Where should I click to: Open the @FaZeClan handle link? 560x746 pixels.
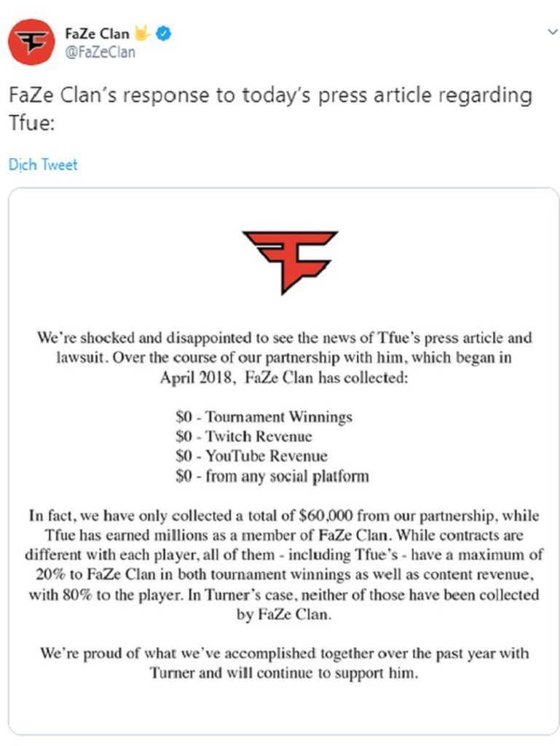100,52
